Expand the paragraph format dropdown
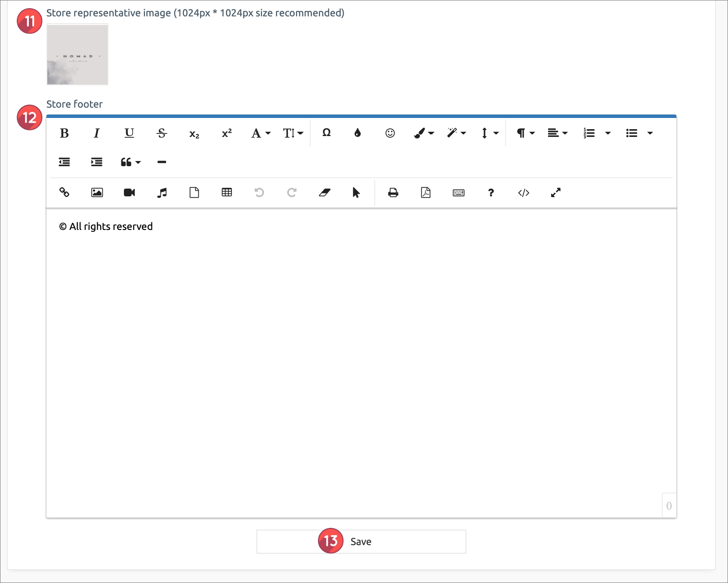 [x=525, y=133]
